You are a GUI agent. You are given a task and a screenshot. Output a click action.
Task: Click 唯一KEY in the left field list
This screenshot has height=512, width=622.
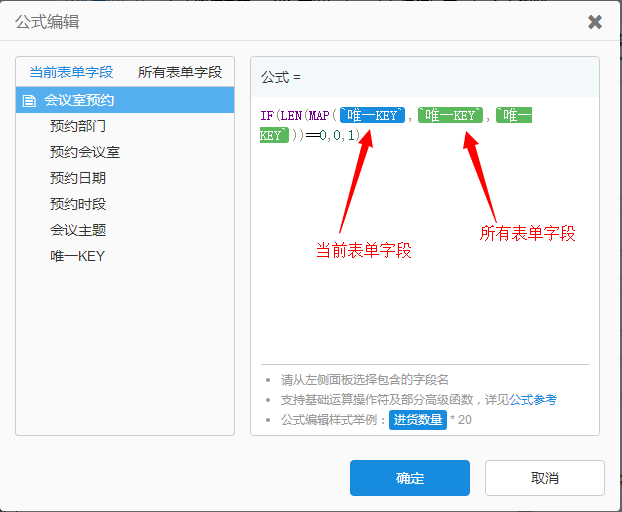[77, 256]
